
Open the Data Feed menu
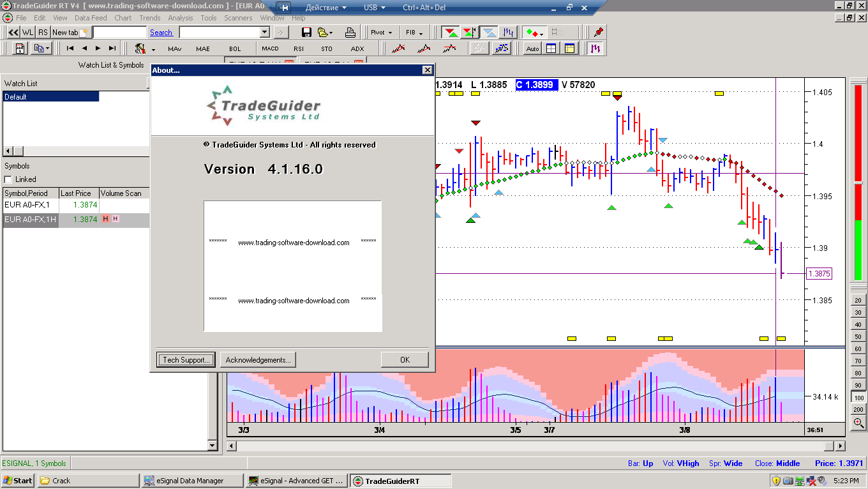pos(91,18)
